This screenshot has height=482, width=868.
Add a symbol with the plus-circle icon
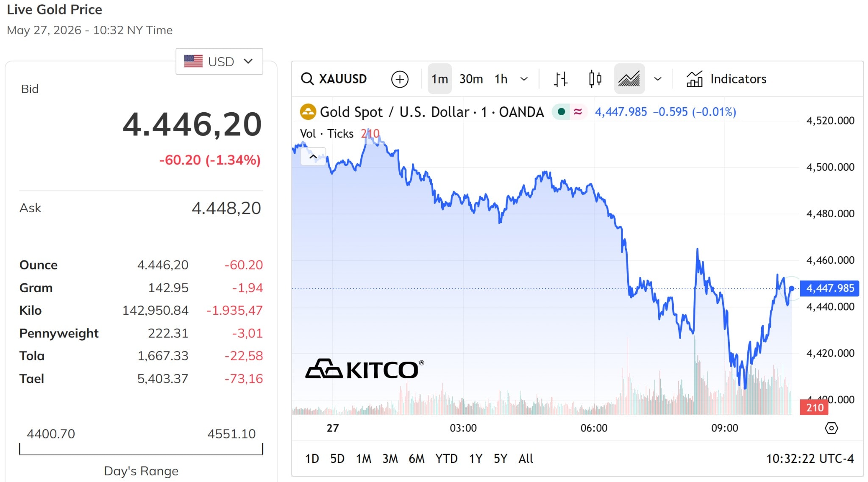(400, 79)
